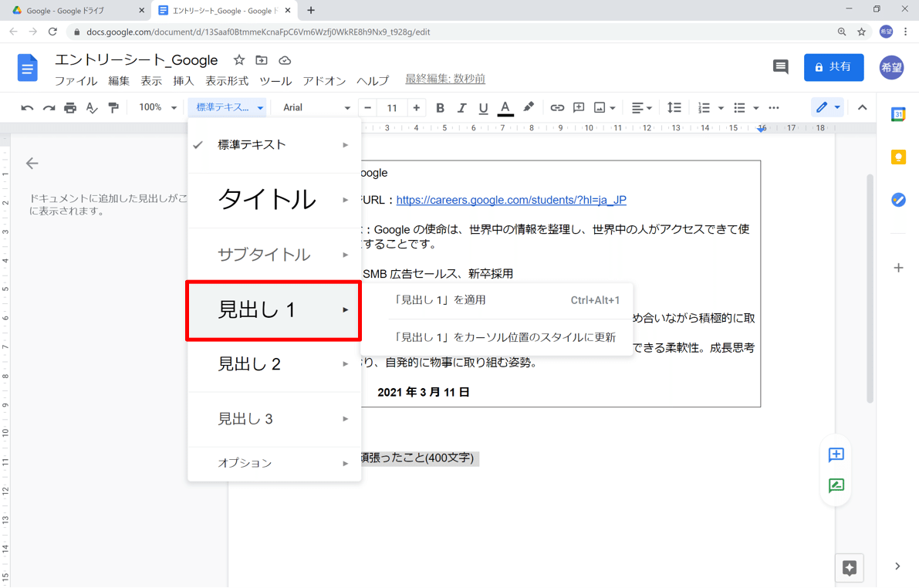This screenshot has width=919, height=588.
Task: Open the careers.google.com students link
Action: (x=511, y=200)
